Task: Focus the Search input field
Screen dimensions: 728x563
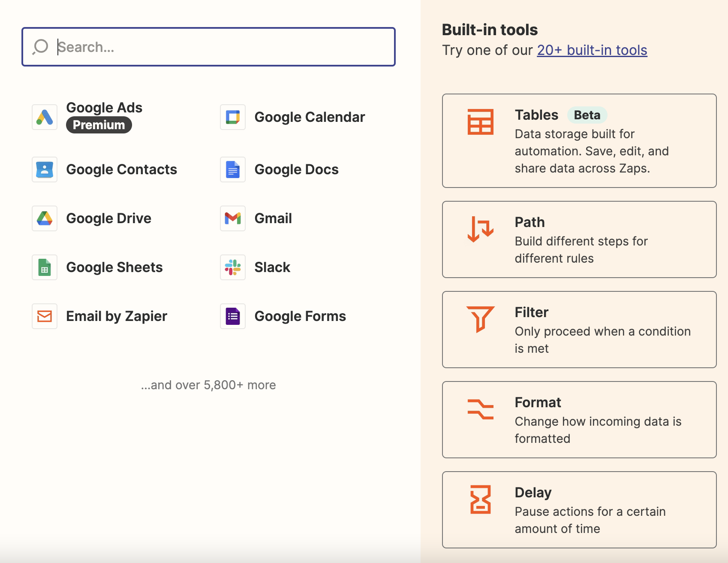Action: pos(223,47)
